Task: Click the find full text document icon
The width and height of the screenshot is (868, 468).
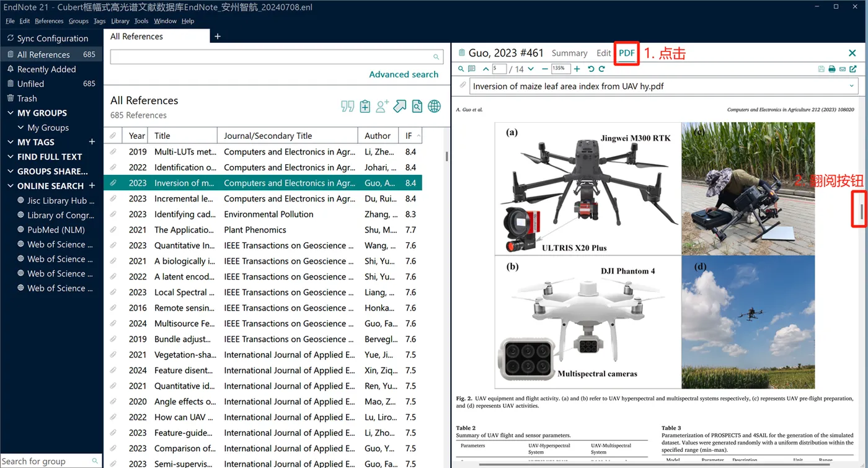Action: pyautogui.click(x=417, y=107)
